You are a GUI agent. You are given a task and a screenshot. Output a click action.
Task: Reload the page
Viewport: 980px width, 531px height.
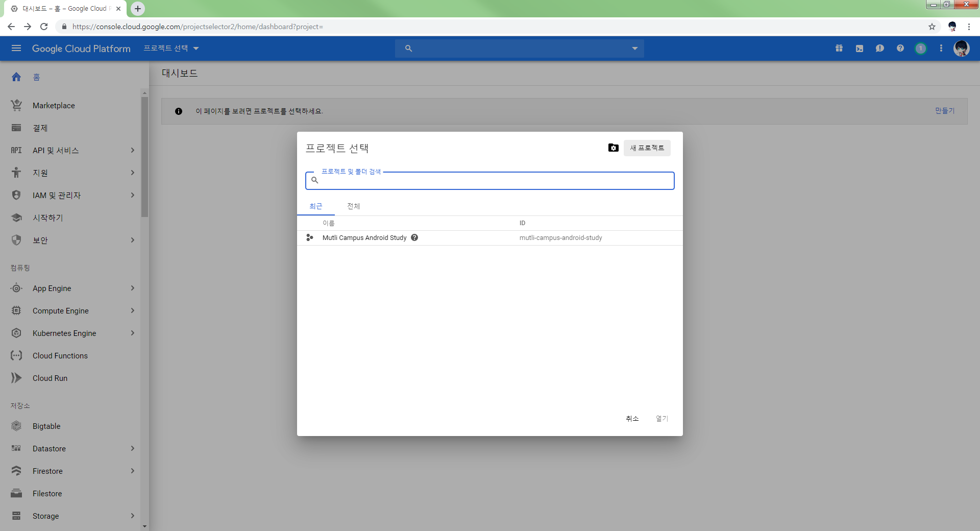coord(44,27)
